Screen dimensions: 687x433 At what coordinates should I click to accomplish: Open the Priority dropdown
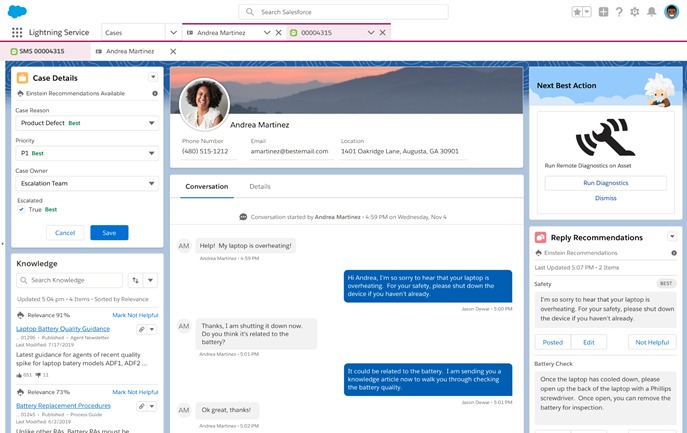click(87, 153)
